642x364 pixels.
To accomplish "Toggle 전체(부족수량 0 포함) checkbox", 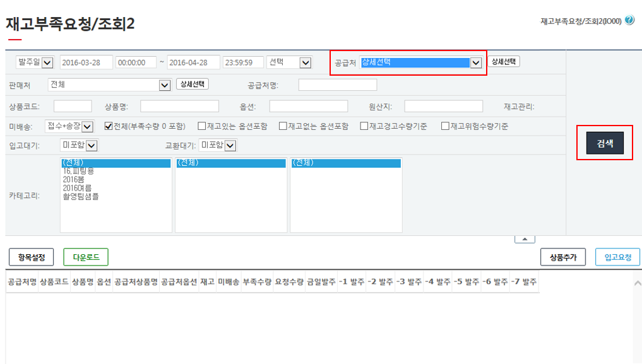I will click(x=108, y=126).
